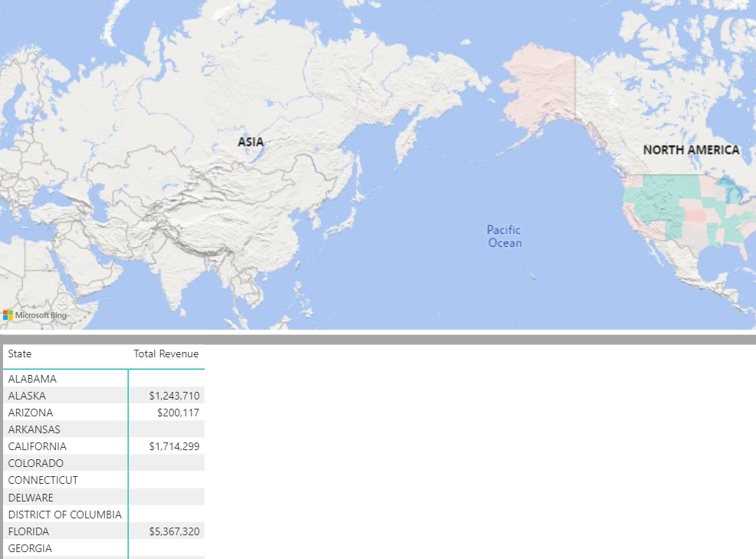Click the State column header
Screen dimensions: 756x559
coord(20,353)
